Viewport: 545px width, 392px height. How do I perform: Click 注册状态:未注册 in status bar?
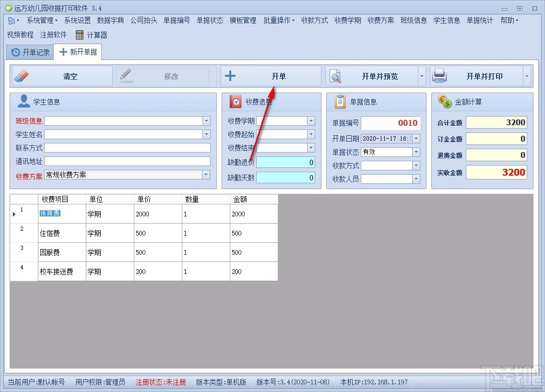(x=161, y=382)
